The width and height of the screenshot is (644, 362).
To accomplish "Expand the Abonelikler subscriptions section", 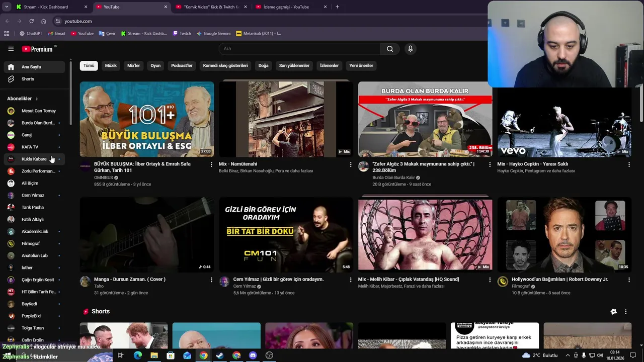I will (22, 99).
